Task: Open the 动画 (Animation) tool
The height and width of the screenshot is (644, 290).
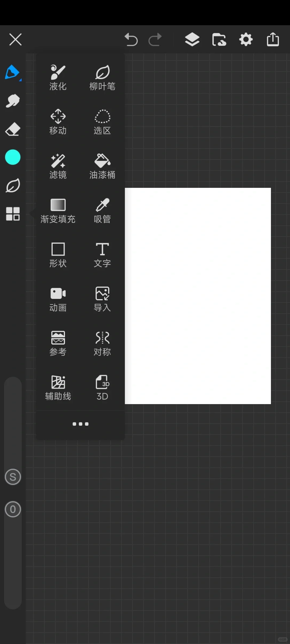Action: [58, 299]
